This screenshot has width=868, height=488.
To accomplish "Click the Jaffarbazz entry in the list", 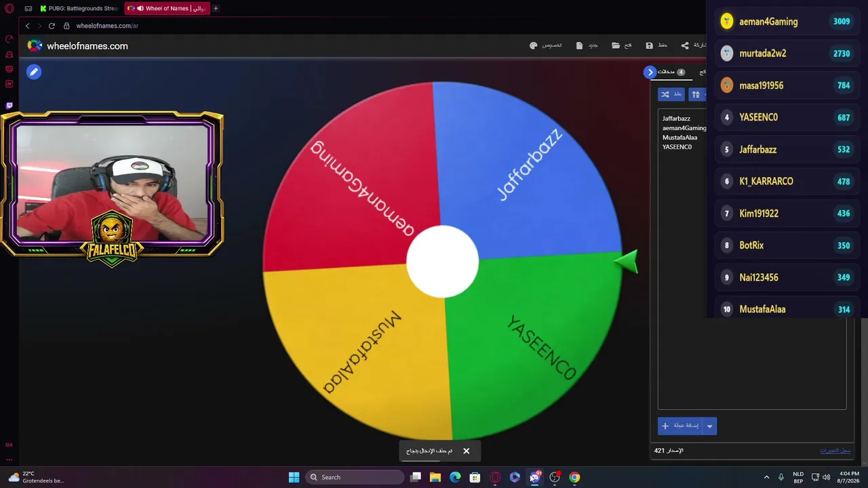I will click(676, 119).
